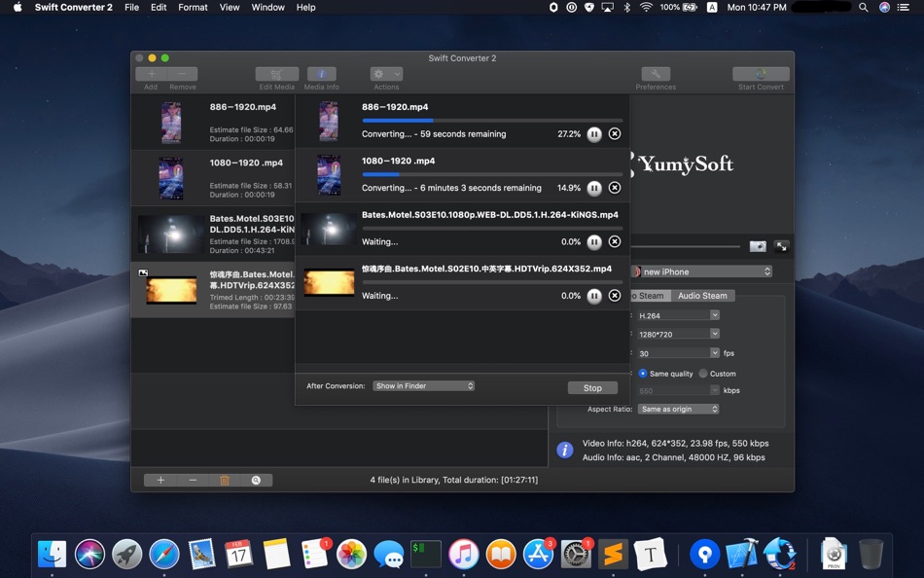Open the new iPhone preset dropdown
This screenshot has width=924, height=578.
point(702,271)
